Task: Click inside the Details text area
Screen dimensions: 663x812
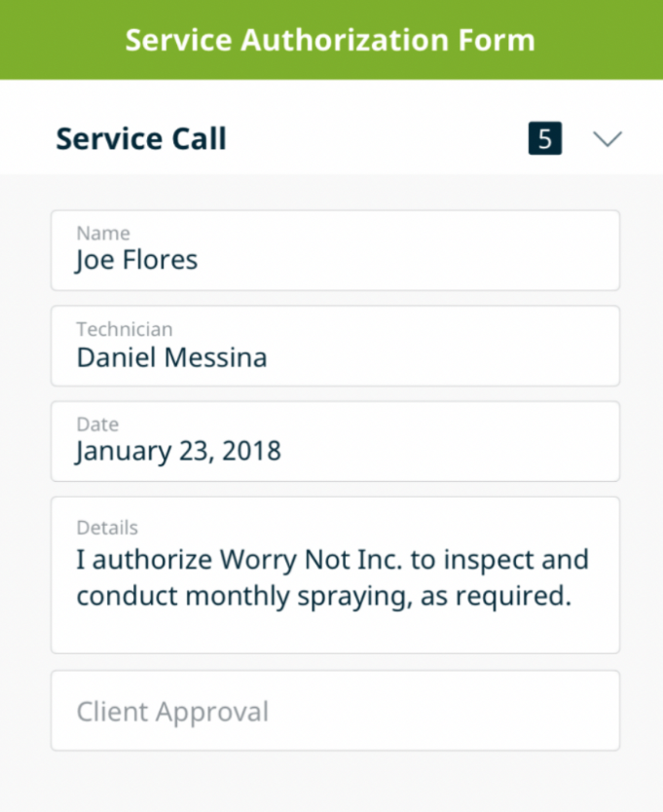Action: pyautogui.click(x=335, y=575)
